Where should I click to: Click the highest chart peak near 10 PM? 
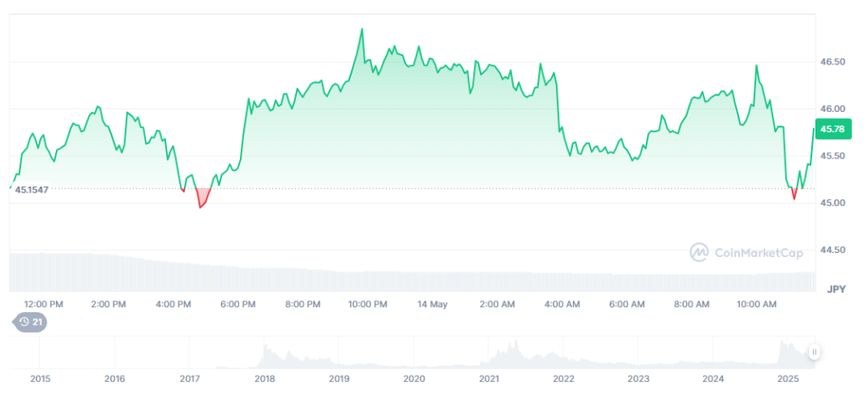pyautogui.click(x=362, y=30)
